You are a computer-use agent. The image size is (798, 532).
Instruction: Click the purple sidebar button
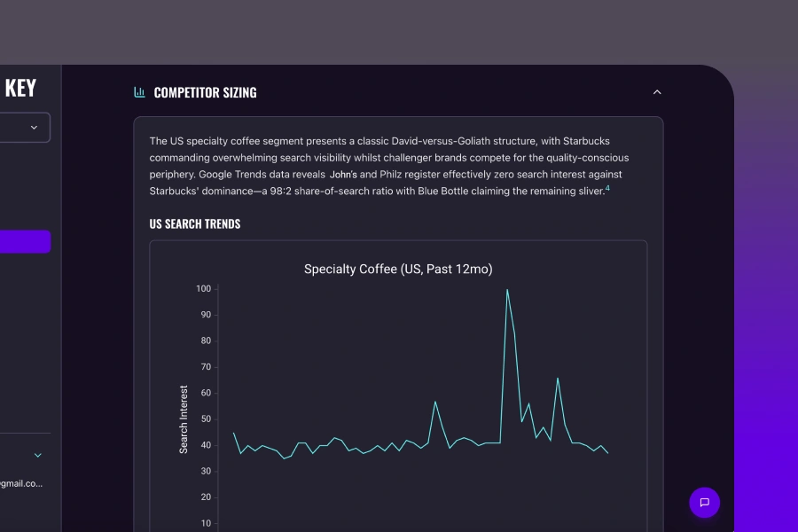point(25,242)
